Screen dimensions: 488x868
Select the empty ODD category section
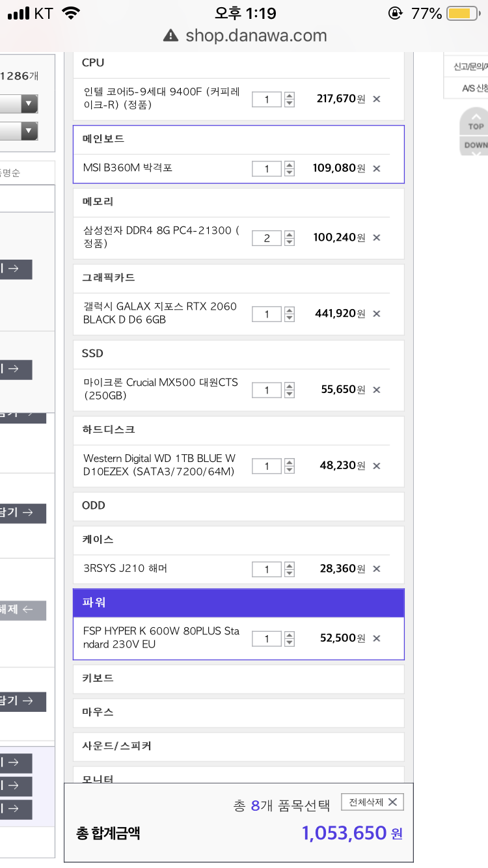tap(238, 506)
